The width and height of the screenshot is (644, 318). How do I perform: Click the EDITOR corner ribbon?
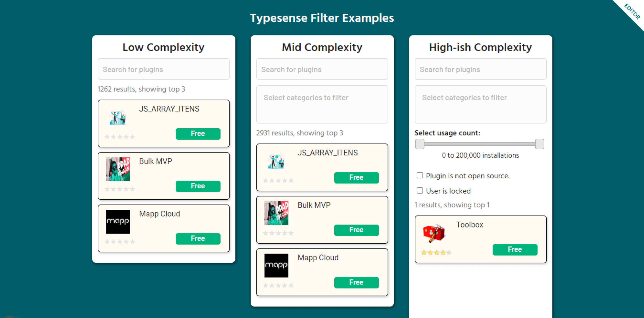[x=632, y=11]
